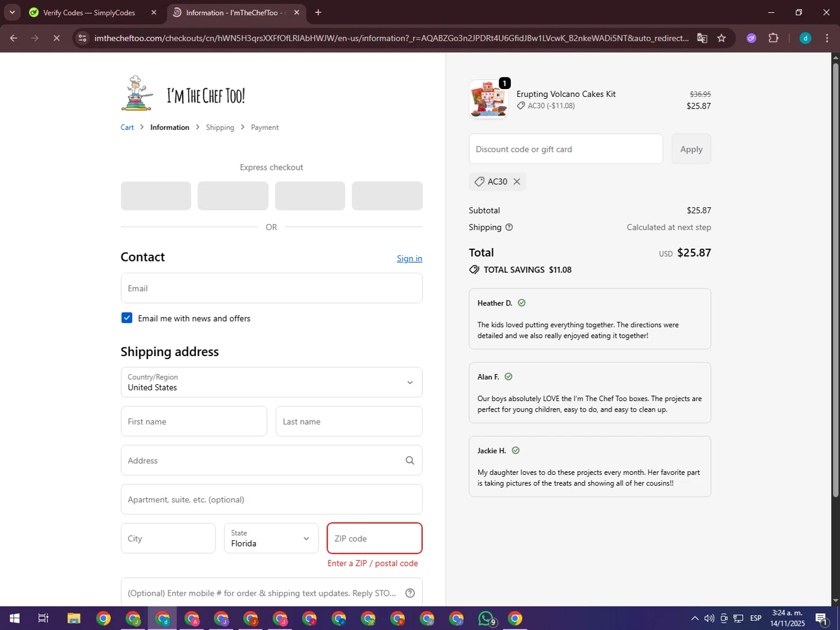Focus the First name field
The height and width of the screenshot is (630, 840).
pyautogui.click(x=194, y=422)
